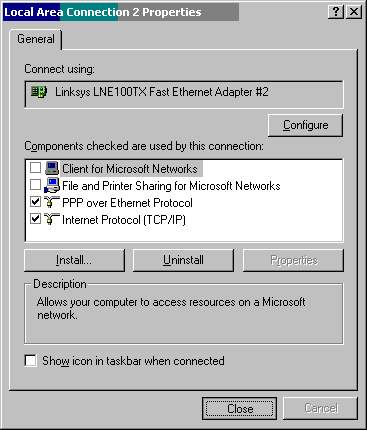367x430 pixels.
Task: Click the Internet Protocol (TCP/IP) icon
Action: coord(51,220)
